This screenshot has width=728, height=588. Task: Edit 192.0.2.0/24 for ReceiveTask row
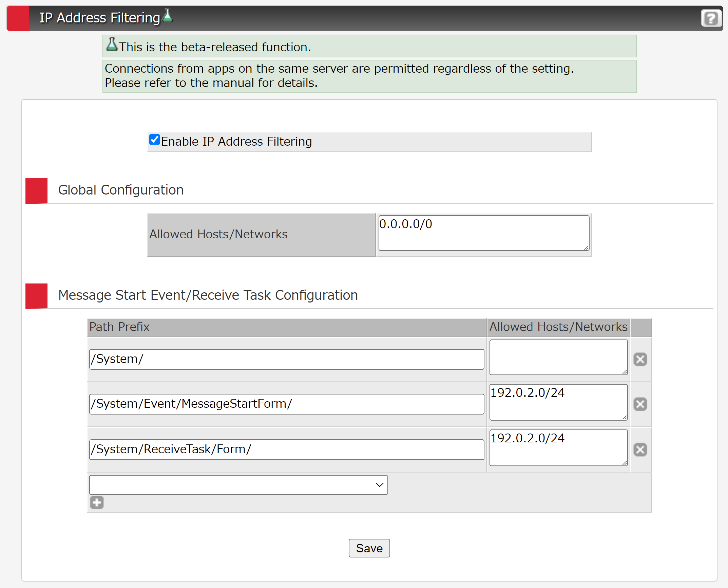(558, 448)
